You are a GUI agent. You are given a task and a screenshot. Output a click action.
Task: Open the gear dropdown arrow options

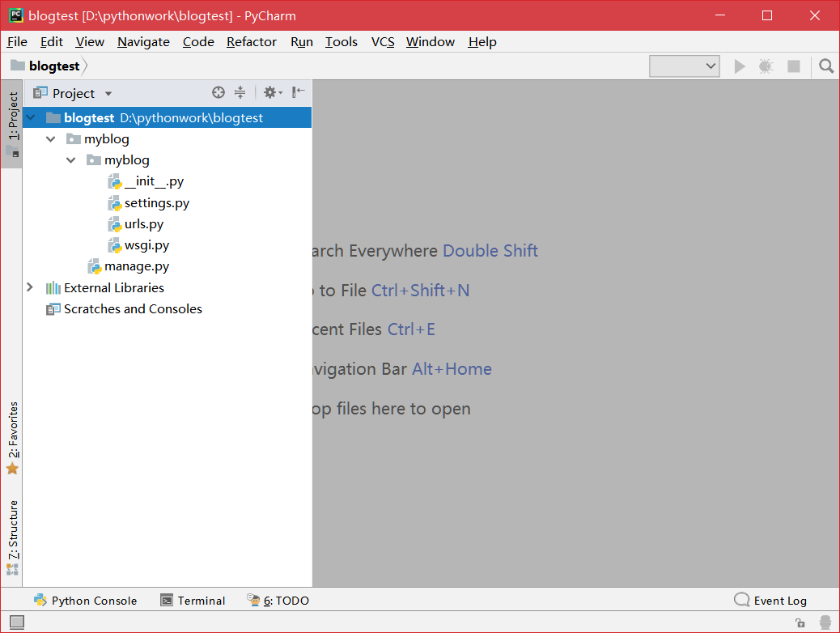(x=280, y=93)
